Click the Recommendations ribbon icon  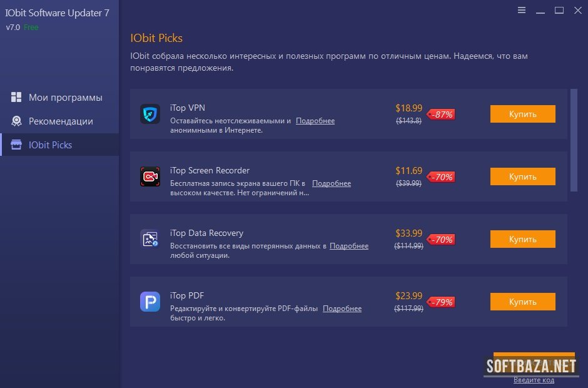point(17,121)
